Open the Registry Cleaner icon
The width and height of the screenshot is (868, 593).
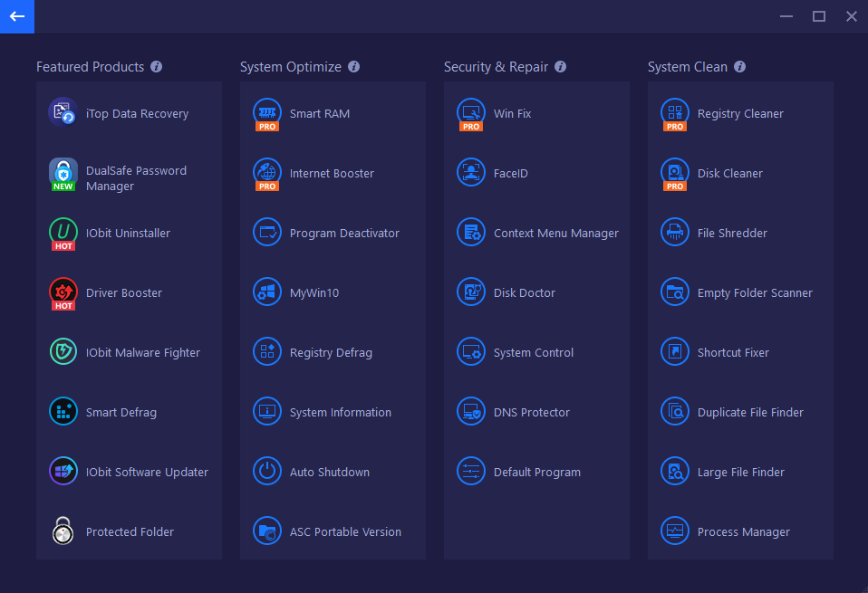[x=675, y=114]
